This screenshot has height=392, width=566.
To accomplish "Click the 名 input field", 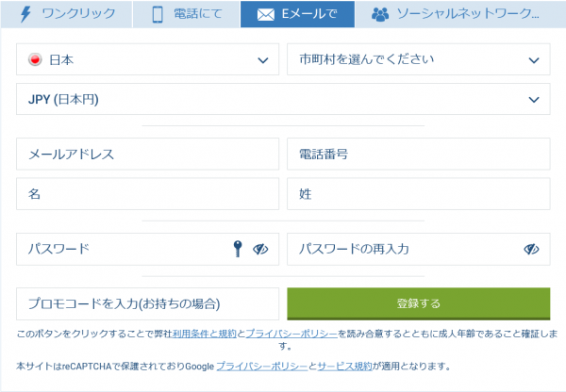I will (148, 194).
